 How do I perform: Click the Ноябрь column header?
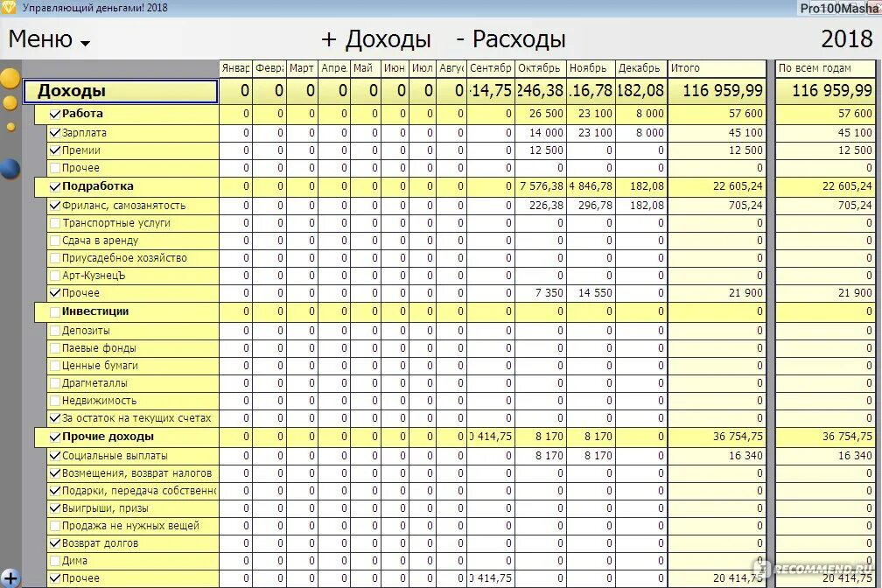(591, 68)
